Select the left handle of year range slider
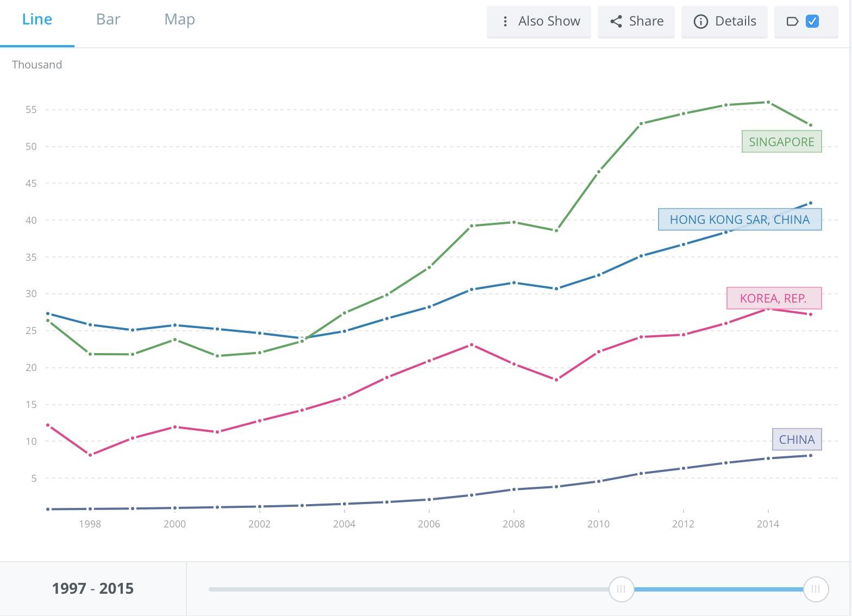Screen dimensions: 852x616 click(x=621, y=589)
